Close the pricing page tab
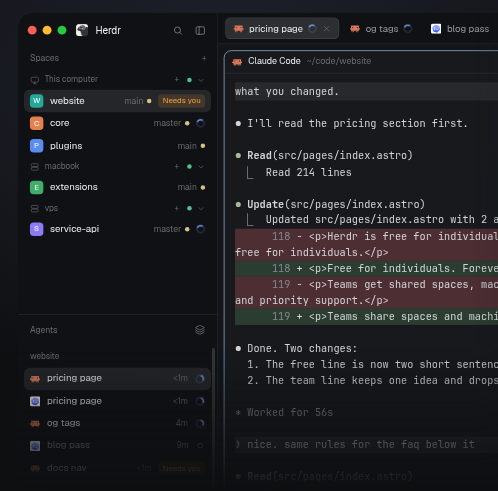Image resolution: width=498 pixels, height=491 pixels. [x=327, y=29]
